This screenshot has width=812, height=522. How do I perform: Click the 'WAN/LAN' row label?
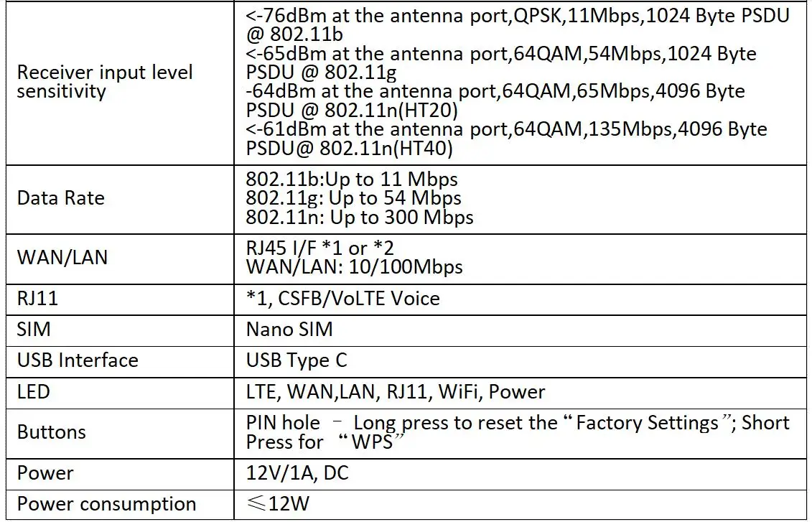(x=62, y=257)
